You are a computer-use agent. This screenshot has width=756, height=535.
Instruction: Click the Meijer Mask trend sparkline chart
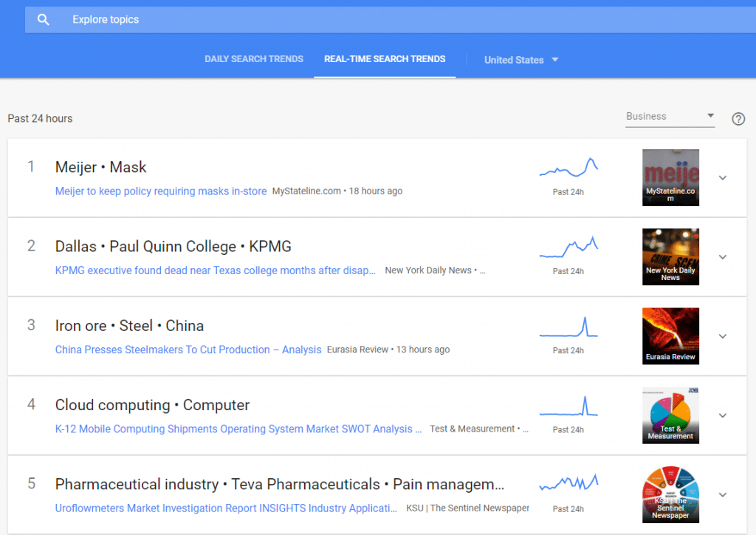pyautogui.click(x=568, y=170)
